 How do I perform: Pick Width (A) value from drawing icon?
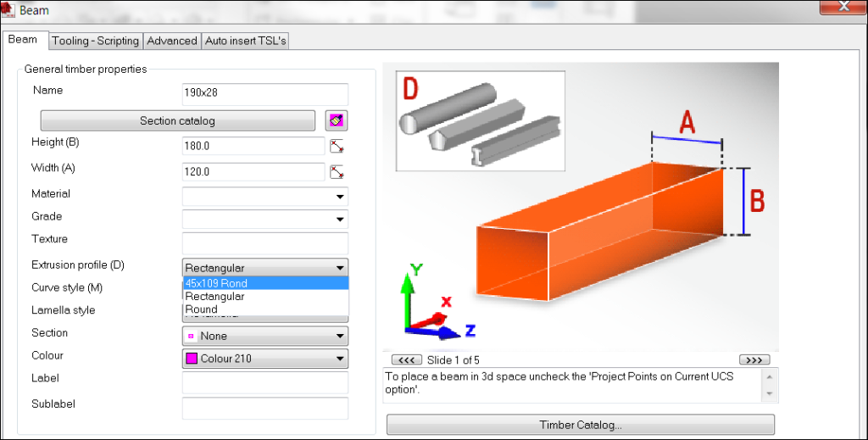click(x=337, y=172)
